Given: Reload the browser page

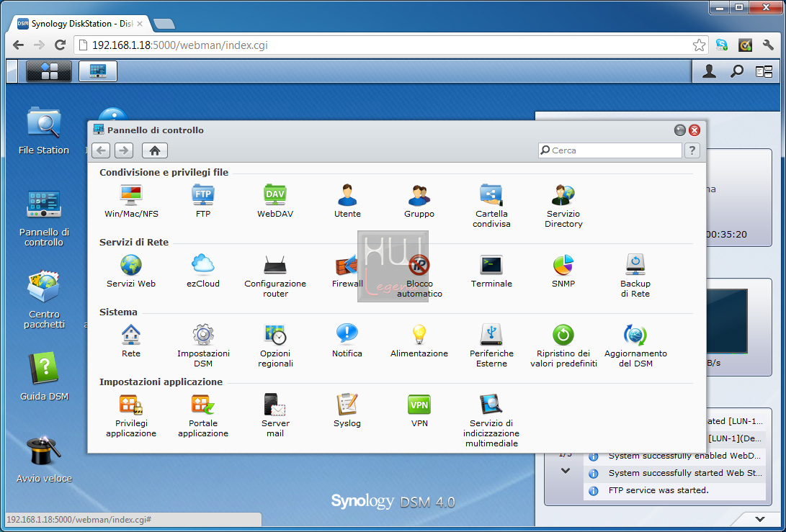Looking at the screenshot, I should [x=60, y=45].
